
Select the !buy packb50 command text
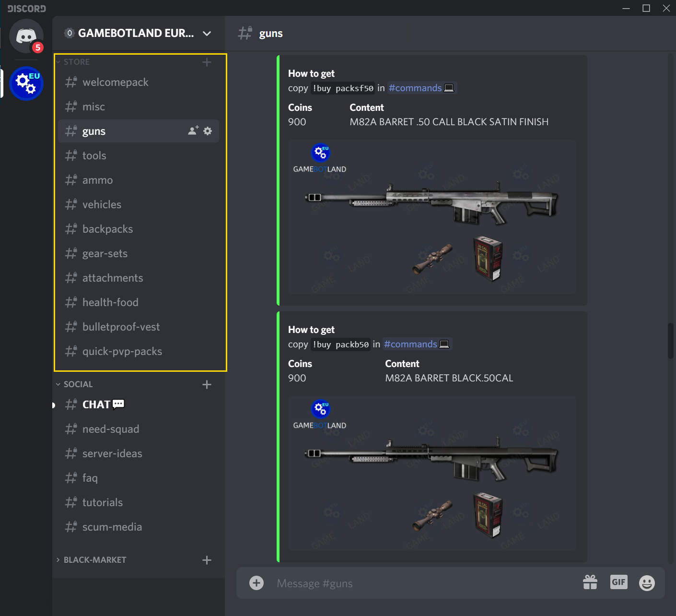click(340, 344)
